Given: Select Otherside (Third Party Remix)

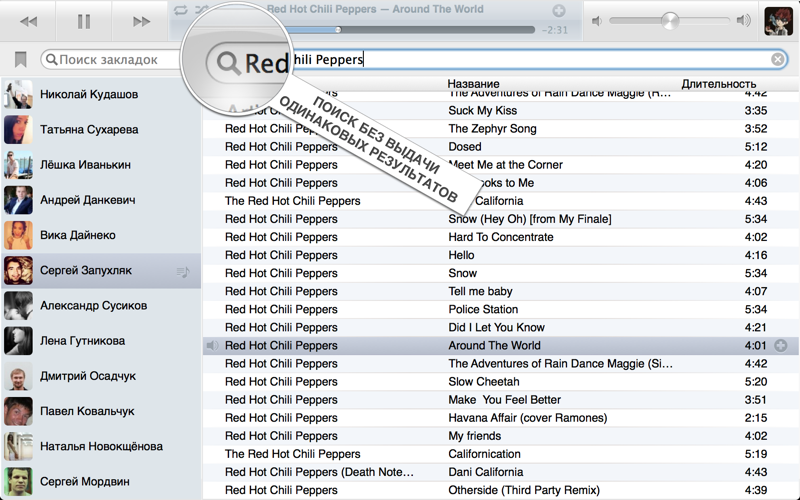Looking at the screenshot, I should click(523, 490).
